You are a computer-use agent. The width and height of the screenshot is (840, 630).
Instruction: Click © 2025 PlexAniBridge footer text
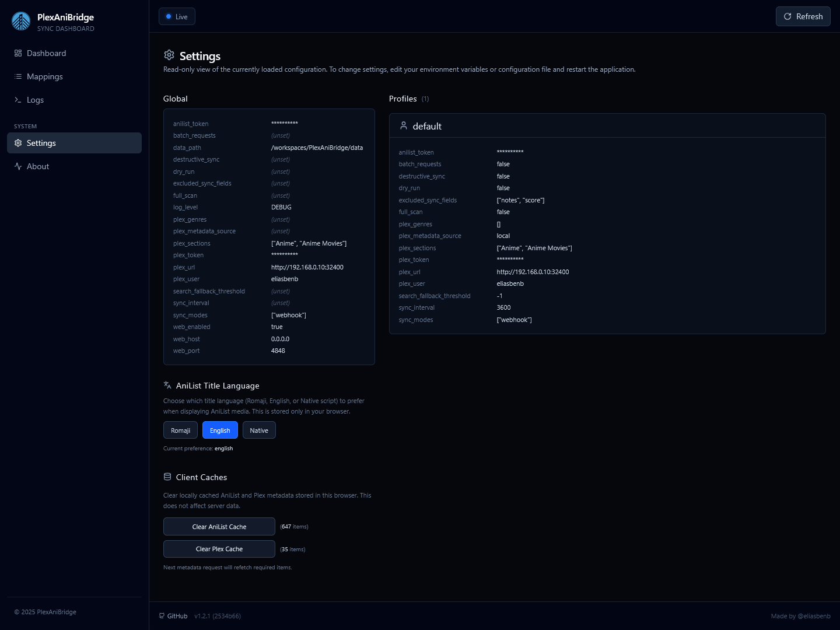pyautogui.click(x=45, y=612)
